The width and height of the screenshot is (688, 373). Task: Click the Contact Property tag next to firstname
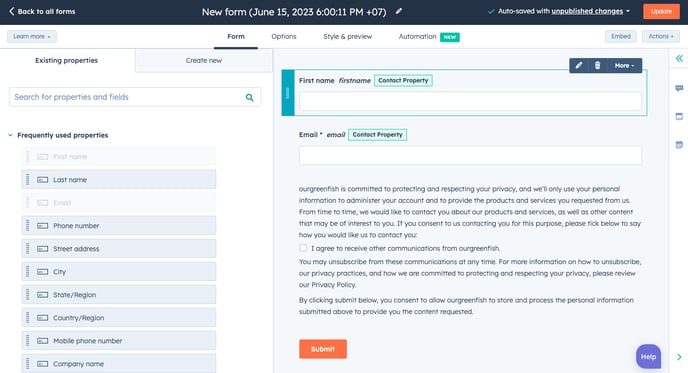pyautogui.click(x=403, y=81)
